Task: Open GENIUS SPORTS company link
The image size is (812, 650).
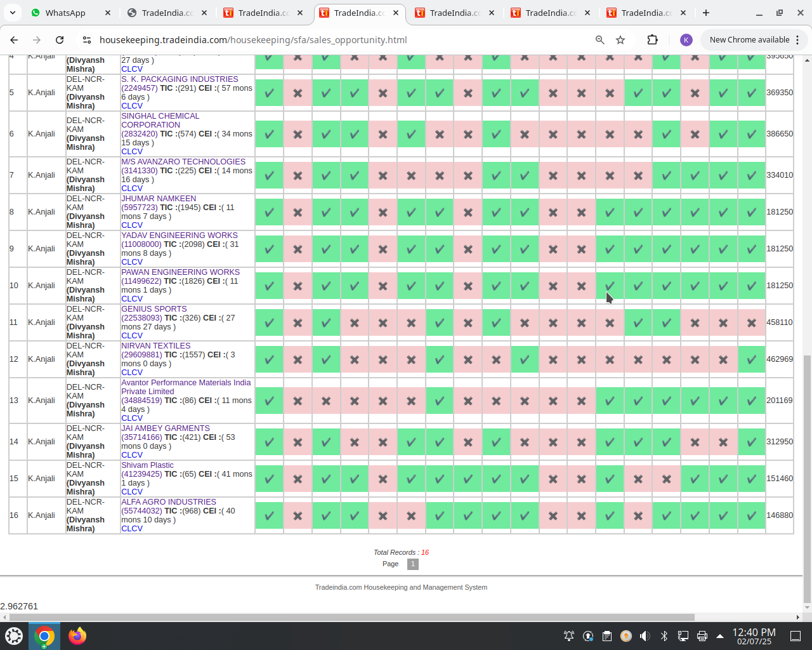Action: (154, 309)
